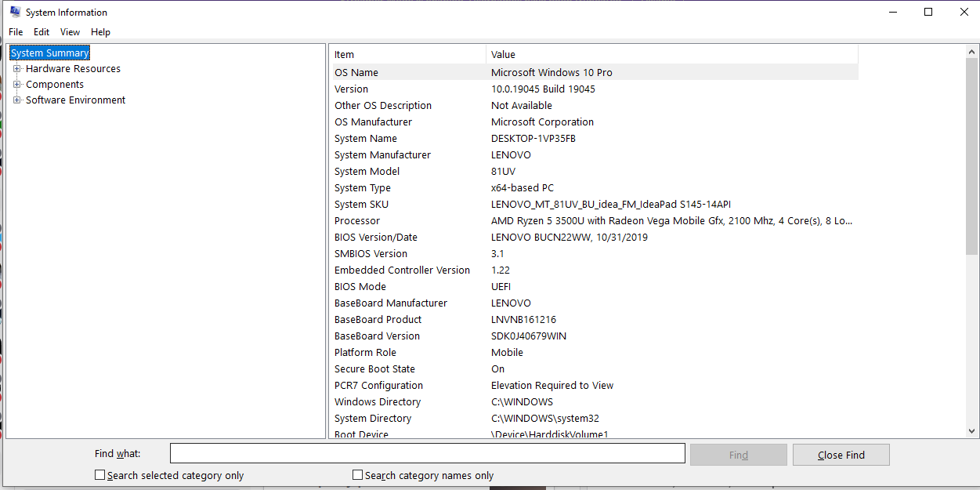Click the Find what input field
Screen dimensions: 980x490
point(428,454)
